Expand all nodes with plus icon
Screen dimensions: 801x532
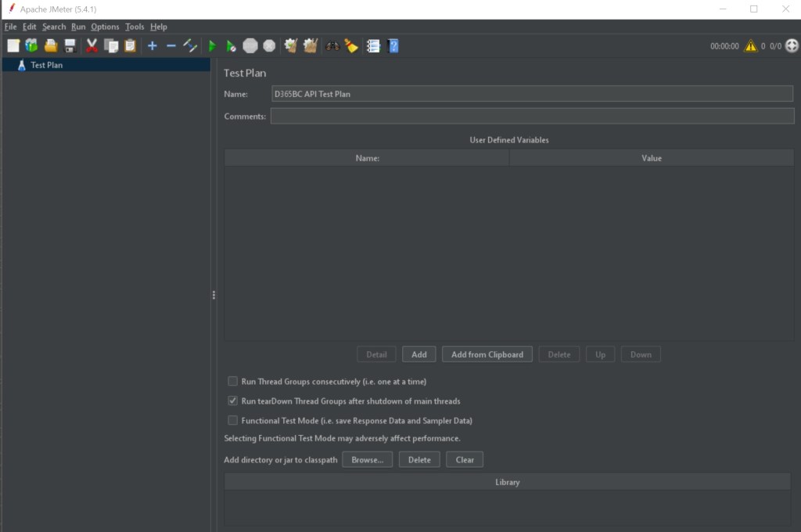(x=152, y=46)
